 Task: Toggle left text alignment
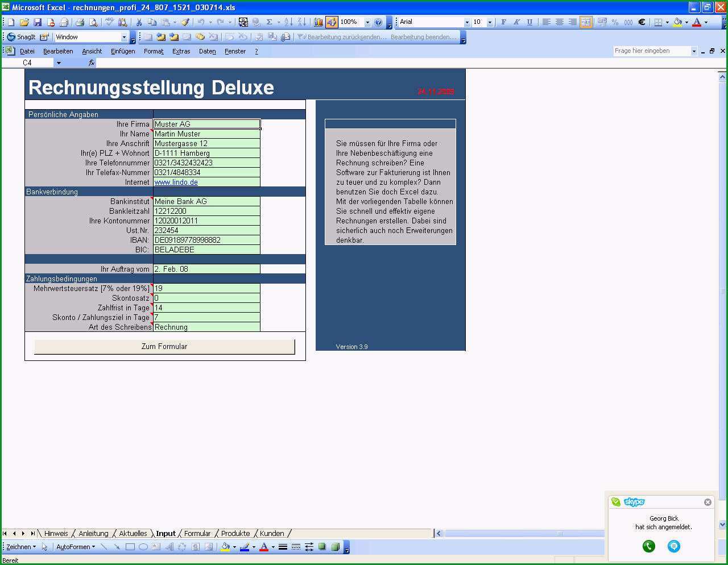click(x=546, y=22)
